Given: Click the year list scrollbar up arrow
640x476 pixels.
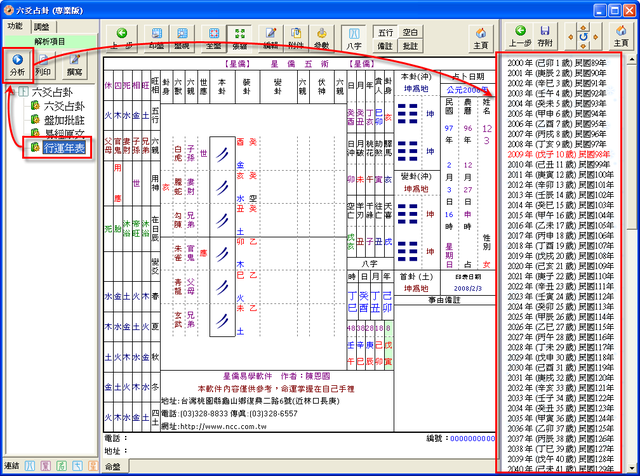Looking at the screenshot, I should point(631,60).
